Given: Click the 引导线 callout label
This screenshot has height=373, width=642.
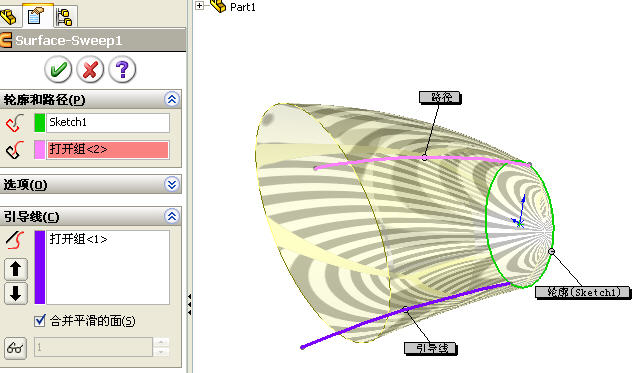Looking at the screenshot, I should (430, 348).
